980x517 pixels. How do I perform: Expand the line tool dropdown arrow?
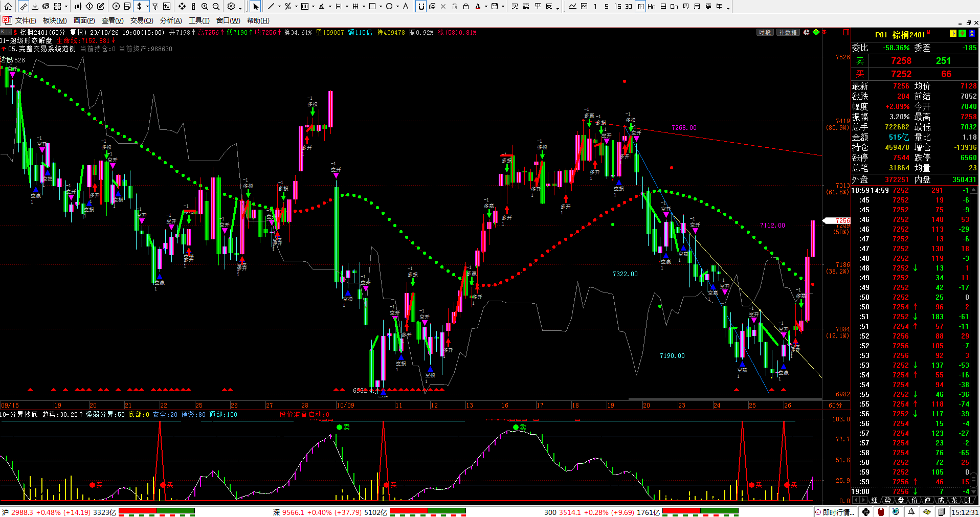pos(279,6)
